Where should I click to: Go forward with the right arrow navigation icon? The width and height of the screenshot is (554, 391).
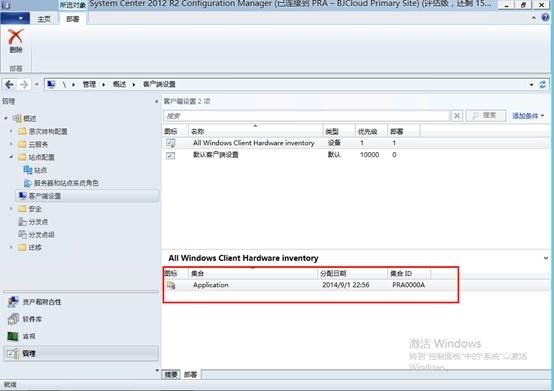[24, 84]
